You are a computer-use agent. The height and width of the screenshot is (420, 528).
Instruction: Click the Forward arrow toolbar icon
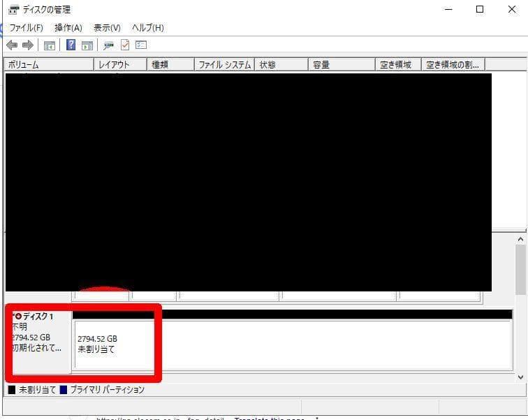[x=28, y=45]
